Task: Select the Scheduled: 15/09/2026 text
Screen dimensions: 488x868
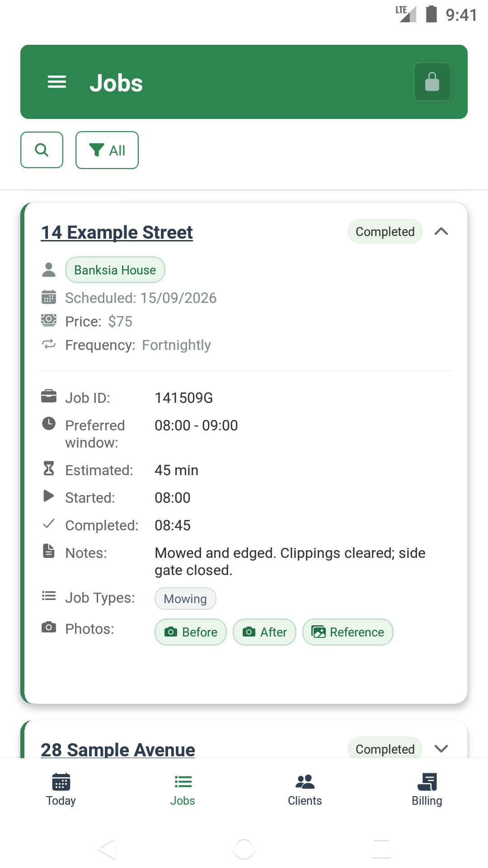Action: point(141,298)
